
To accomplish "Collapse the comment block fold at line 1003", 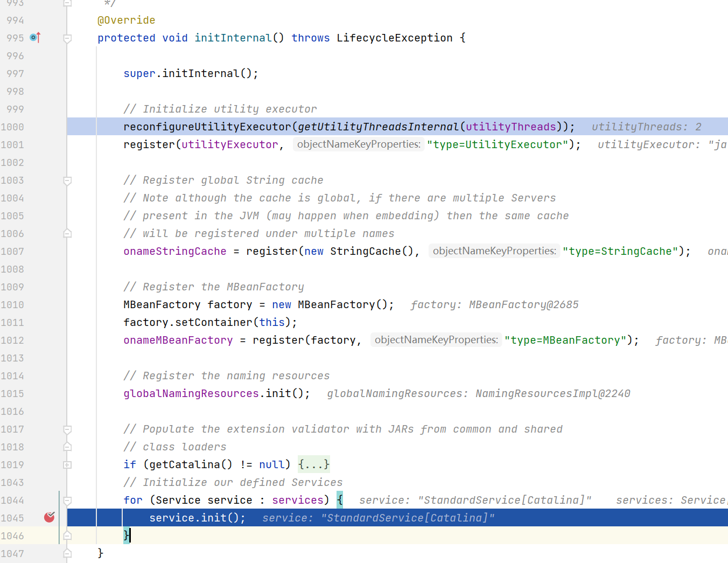I will (x=67, y=180).
